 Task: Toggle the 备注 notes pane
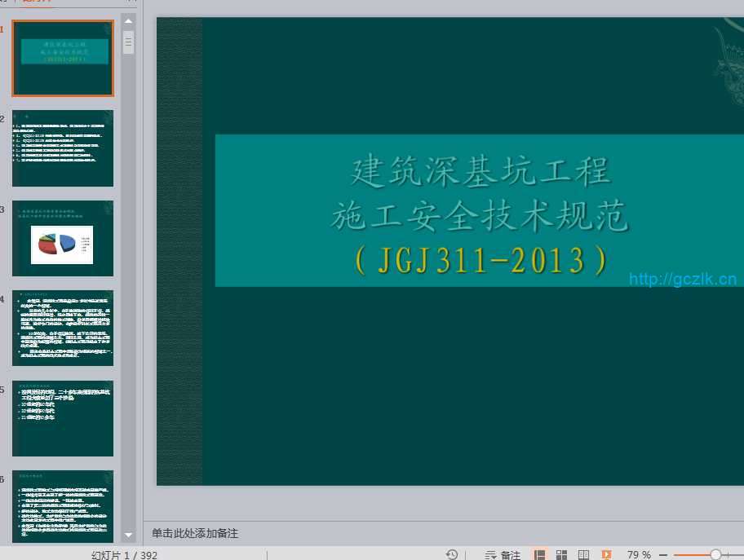(x=503, y=554)
